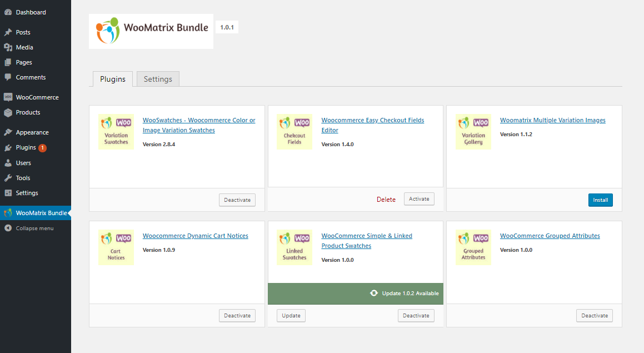Delete the Easy Checkout Fields Editor plugin
The width and height of the screenshot is (644, 353).
pos(386,200)
